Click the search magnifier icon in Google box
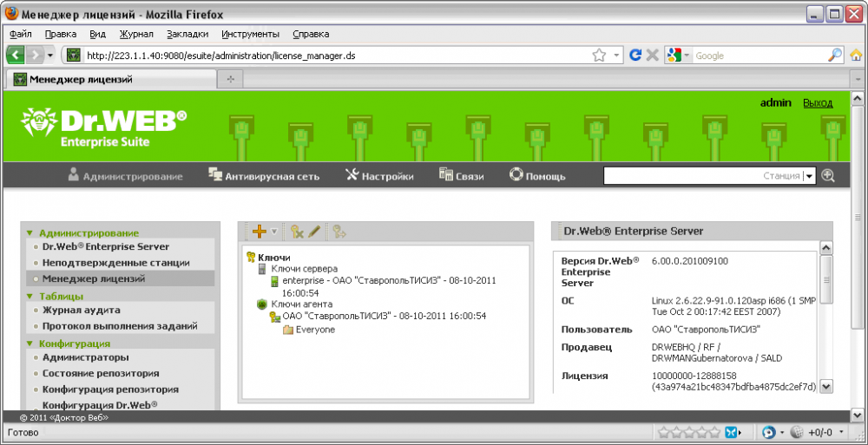This screenshot has width=868, height=445. [835, 55]
